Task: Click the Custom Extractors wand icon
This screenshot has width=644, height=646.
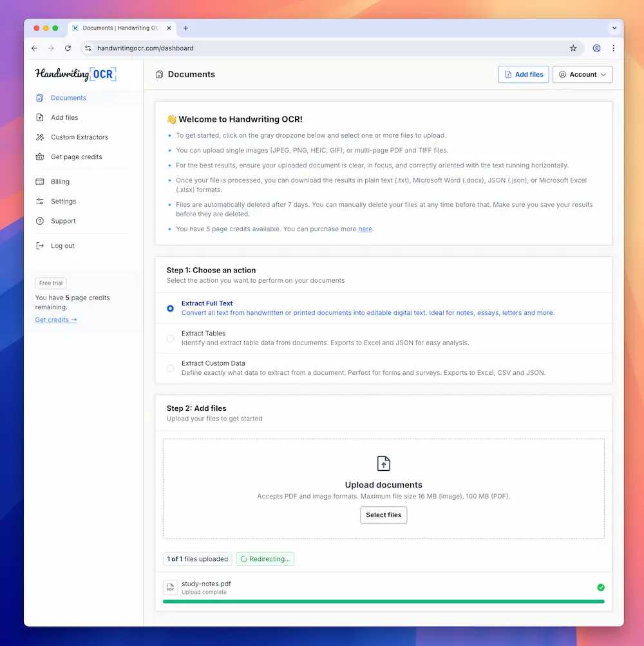Action: tap(40, 137)
